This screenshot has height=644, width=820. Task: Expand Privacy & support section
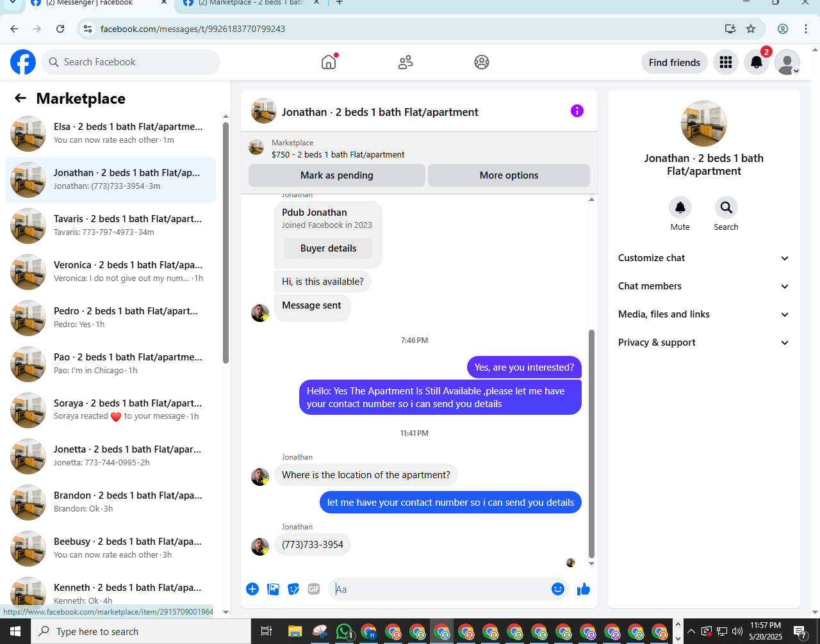click(703, 342)
